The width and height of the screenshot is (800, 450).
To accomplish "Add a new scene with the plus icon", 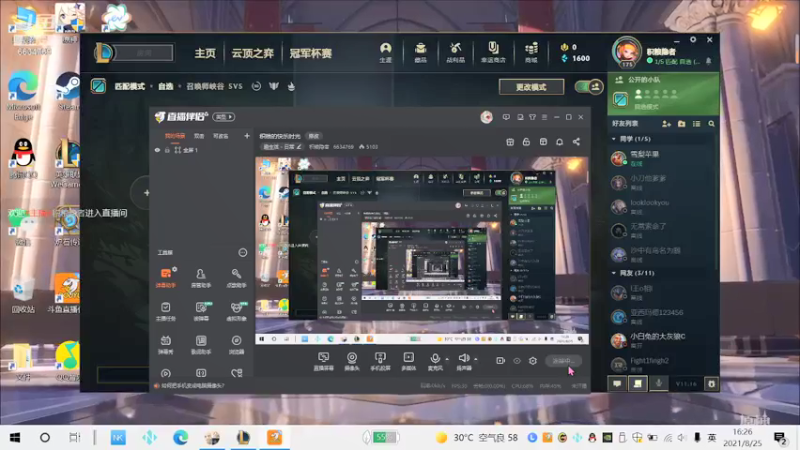I will pyautogui.click(x=247, y=136).
